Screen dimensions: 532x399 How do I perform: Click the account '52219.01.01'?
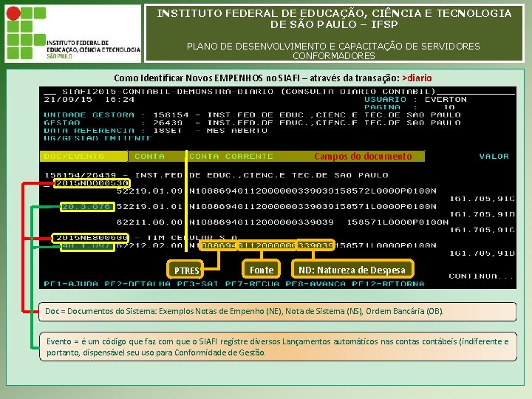click(149, 207)
